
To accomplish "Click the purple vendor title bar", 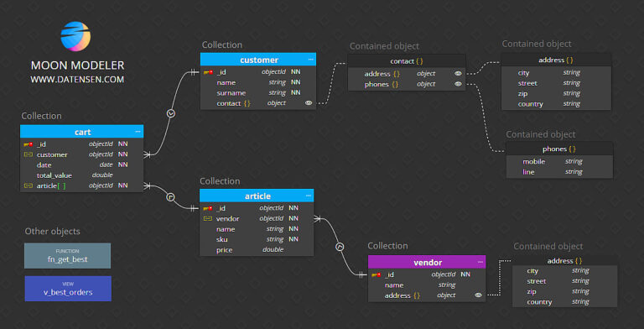I will coord(427,262).
